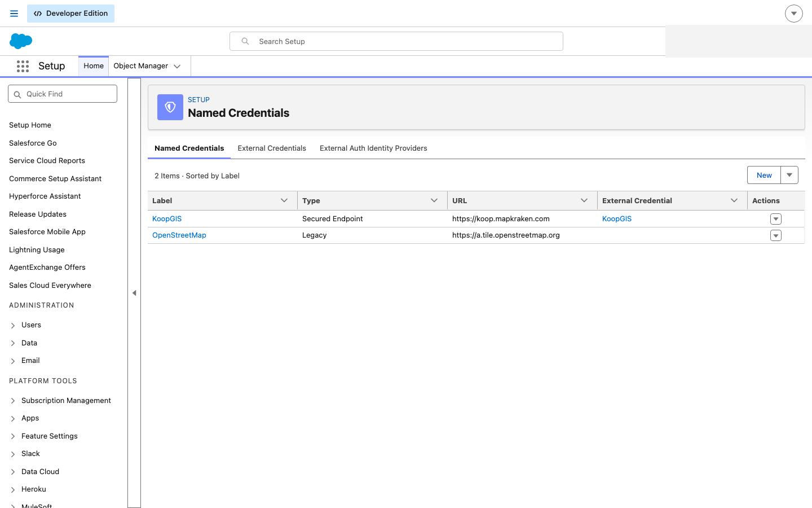
Task: Show actions for the KoopGIS row
Action: (x=776, y=219)
